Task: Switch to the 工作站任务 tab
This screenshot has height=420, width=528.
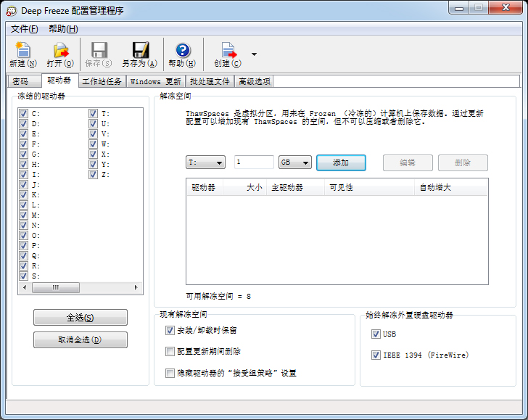Action: (102, 81)
